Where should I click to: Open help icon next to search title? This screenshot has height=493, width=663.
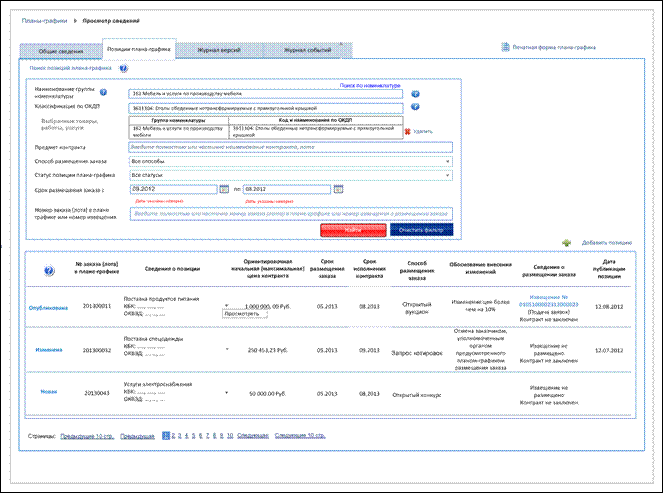pos(123,68)
